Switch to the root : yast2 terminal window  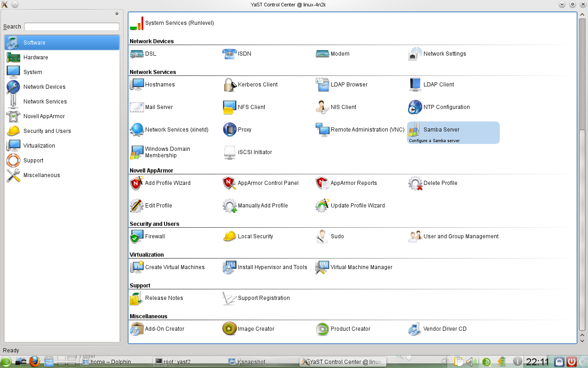click(188, 362)
